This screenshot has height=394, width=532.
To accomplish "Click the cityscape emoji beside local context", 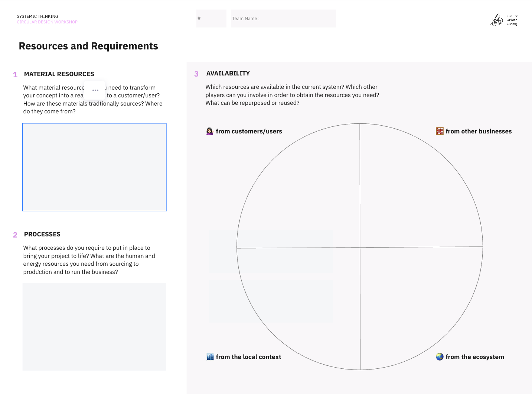I will (x=210, y=357).
